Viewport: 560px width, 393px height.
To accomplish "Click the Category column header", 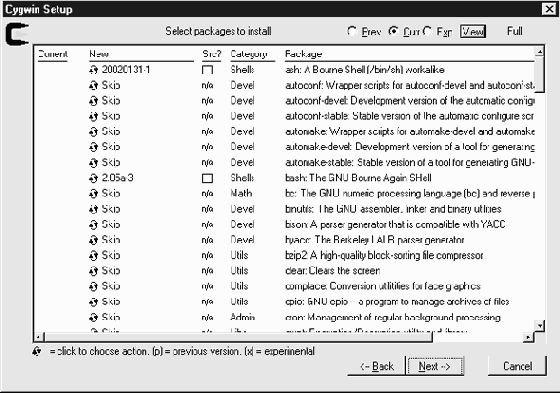I will (249, 54).
